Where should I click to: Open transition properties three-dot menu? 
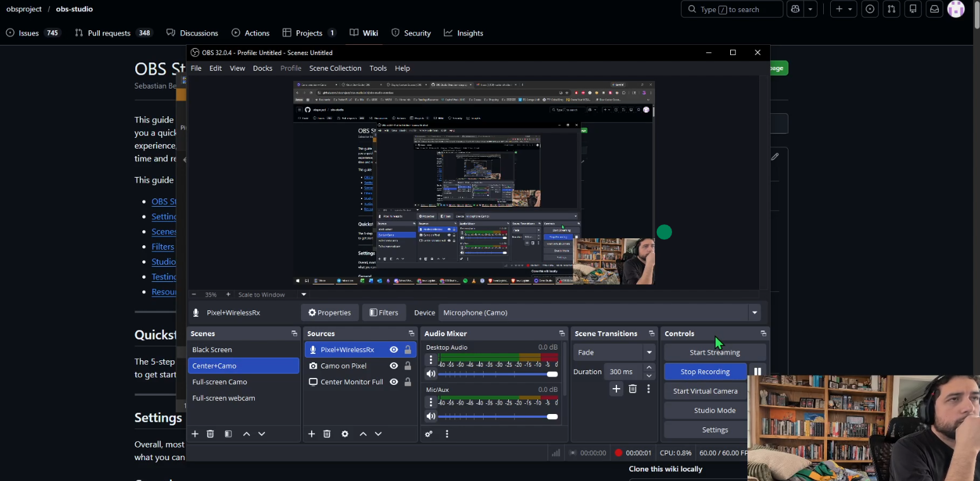point(648,389)
